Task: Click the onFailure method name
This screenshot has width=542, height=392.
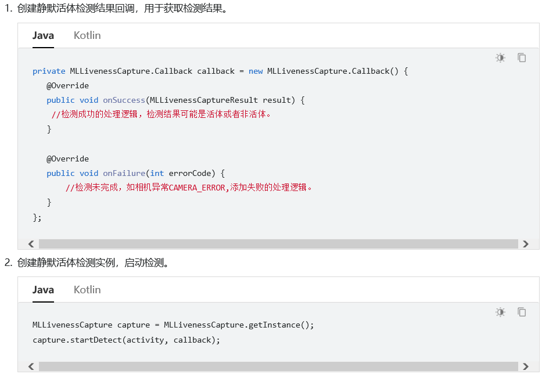Action: pyautogui.click(x=124, y=174)
